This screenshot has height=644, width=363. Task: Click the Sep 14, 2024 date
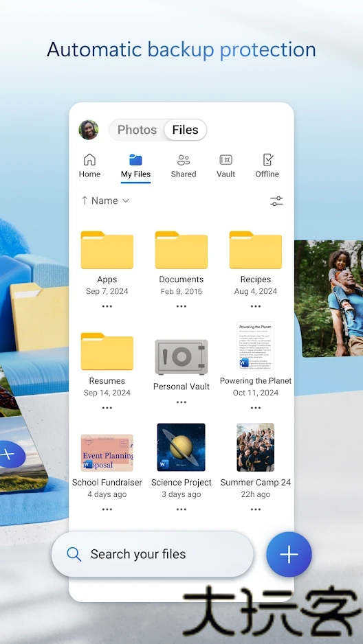pyautogui.click(x=107, y=393)
